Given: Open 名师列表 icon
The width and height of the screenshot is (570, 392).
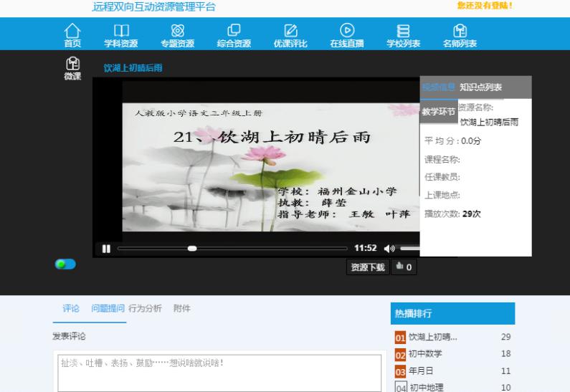Looking at the screenshot, I should pyautogui.click(x=460, y=31).
